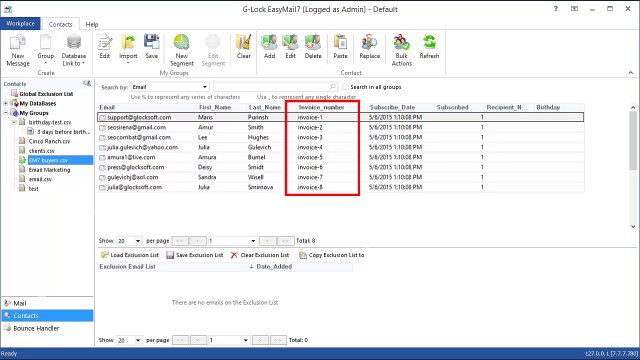This screenshot has width=640, height=360.
Task: Open Bulk Actions in the ribbon
Action: tap(402, 51)
